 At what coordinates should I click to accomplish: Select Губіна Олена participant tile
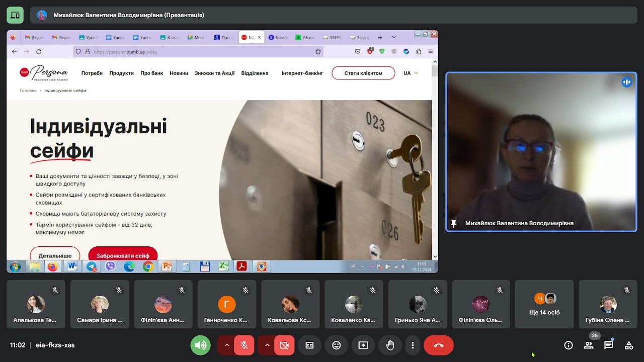point(608,304)
